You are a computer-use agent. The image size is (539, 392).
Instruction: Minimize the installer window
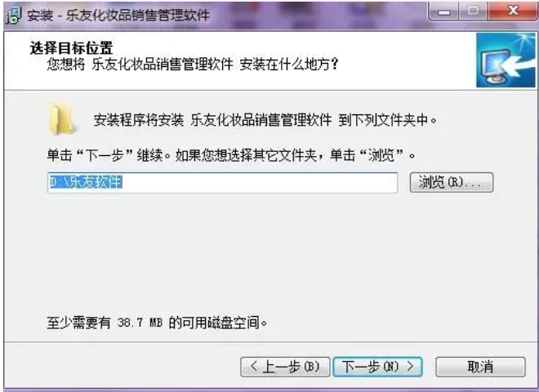tap(444, 11)
